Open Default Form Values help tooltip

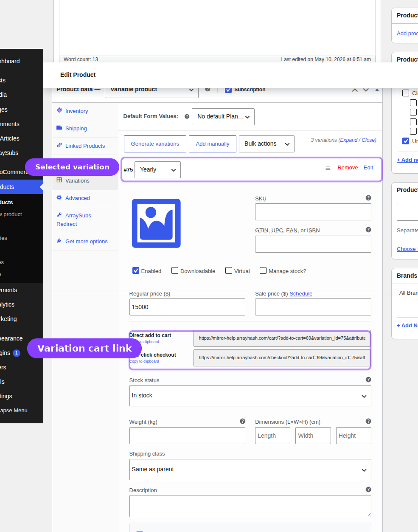point(187,116)
